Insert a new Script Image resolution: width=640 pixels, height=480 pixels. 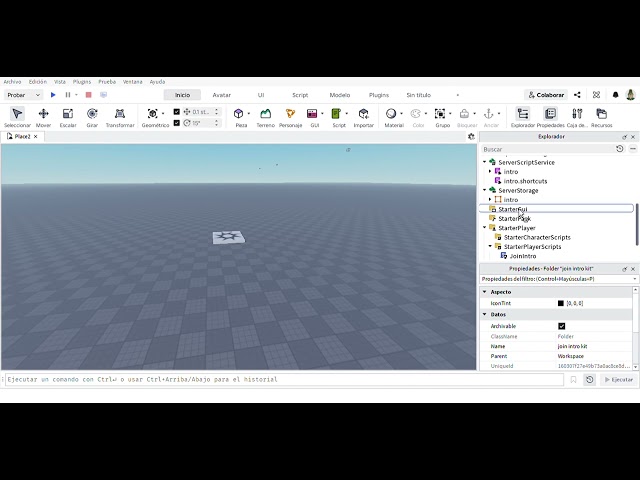pos(336,114)
